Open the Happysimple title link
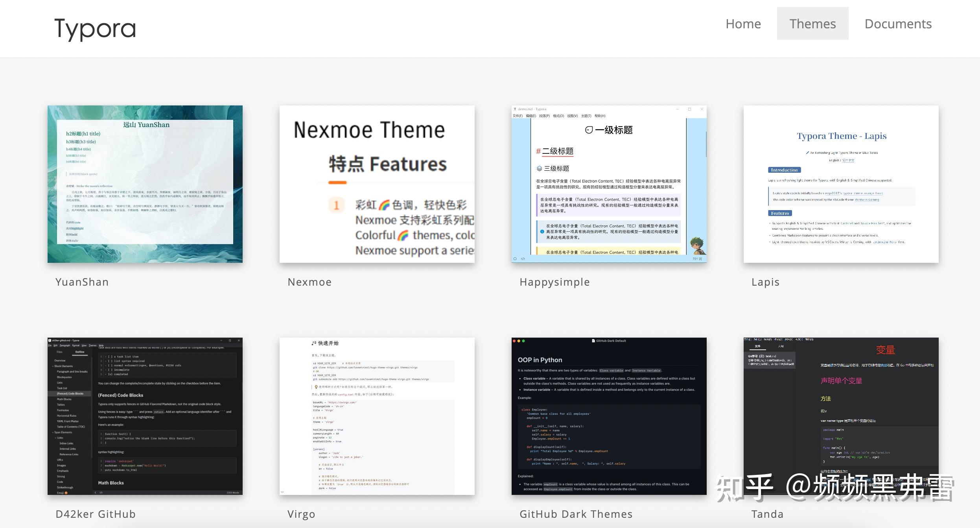Screen dimensions: 980x528 pos(554,282)
